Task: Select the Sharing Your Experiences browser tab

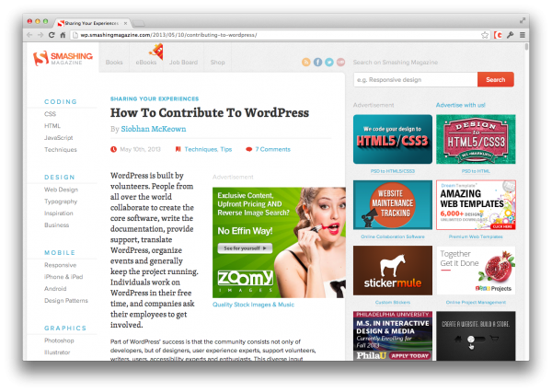Action: [x=91, y=23]
